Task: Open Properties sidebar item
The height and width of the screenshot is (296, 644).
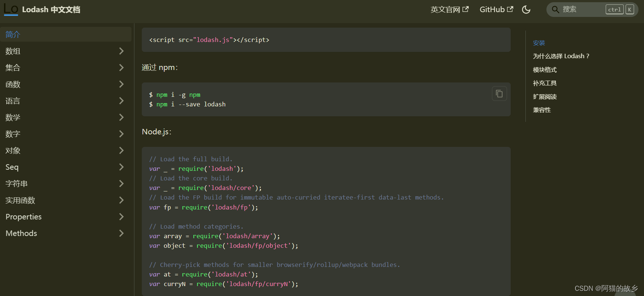Action: [24, 217]
